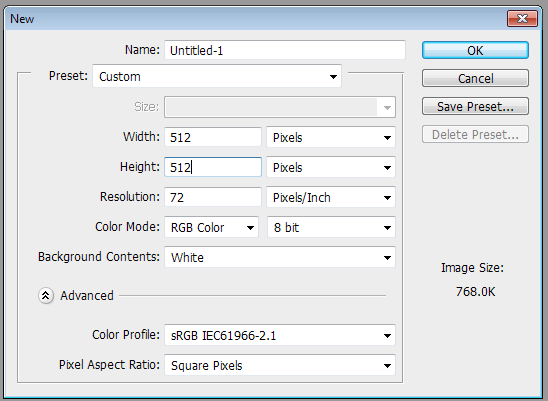Open Background Contents White dropdown
This screenshot has height=401, width=548.
click(x=280, y=257)
